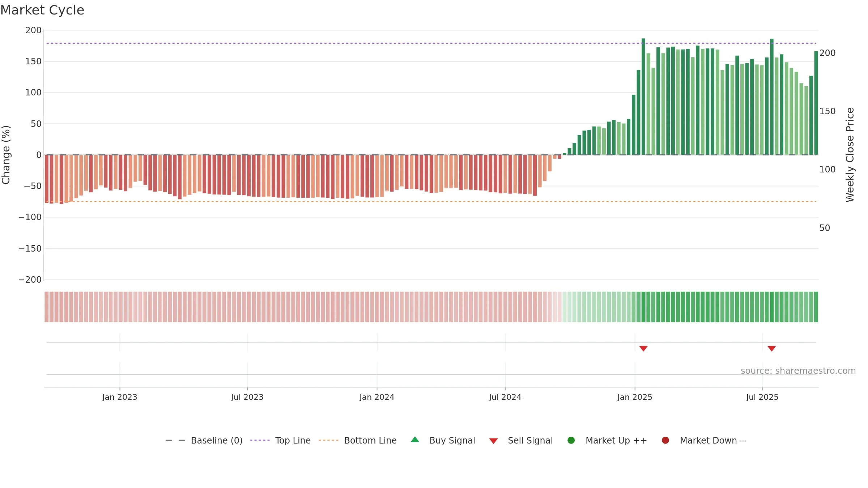
Task: Click the green Buy Signal triangle icon
Action: tap(415, 440)
